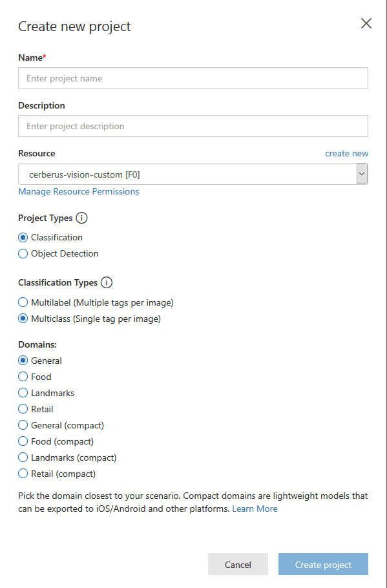Click the Create project button
The image size is (387, 588).
[x=323, y=564]
